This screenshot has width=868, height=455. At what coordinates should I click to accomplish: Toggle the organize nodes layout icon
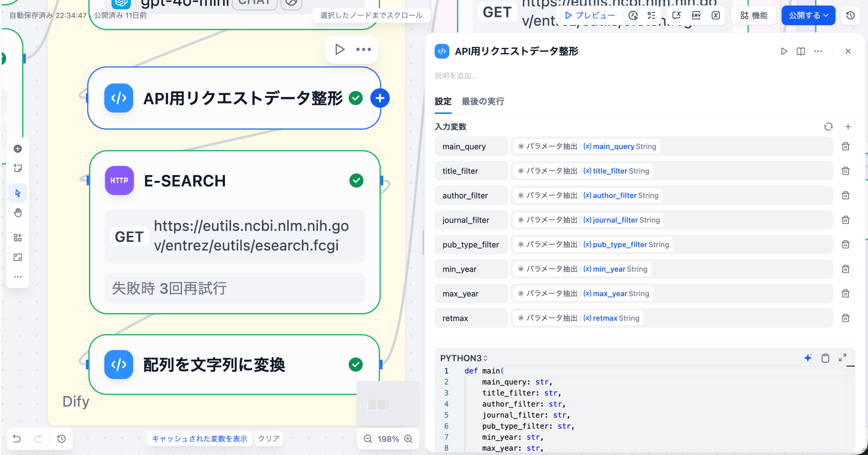18,238
